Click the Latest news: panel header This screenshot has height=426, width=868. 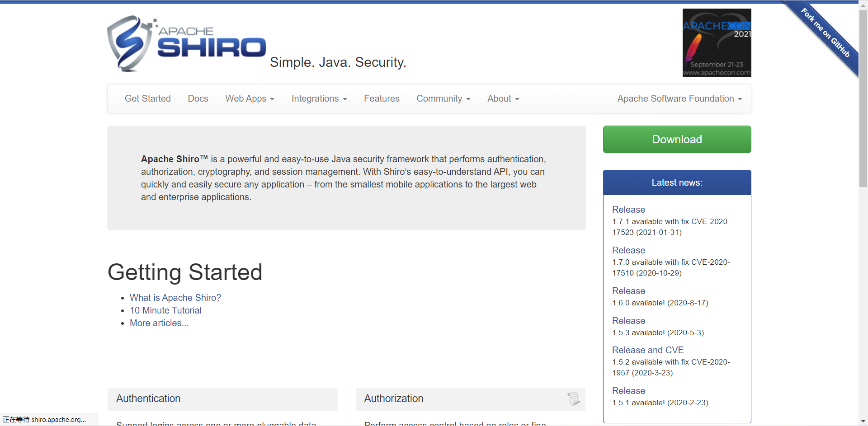[677, 183]
